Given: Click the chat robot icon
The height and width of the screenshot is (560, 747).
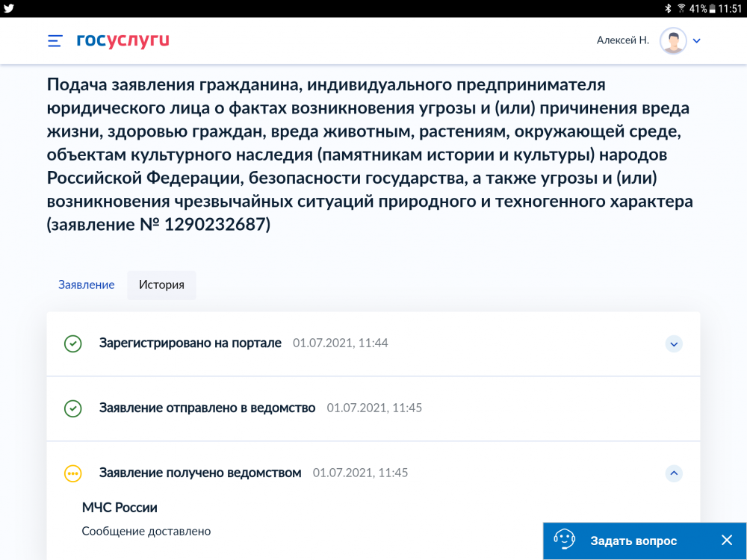Looking at the screenshot, I should (564, 540).
